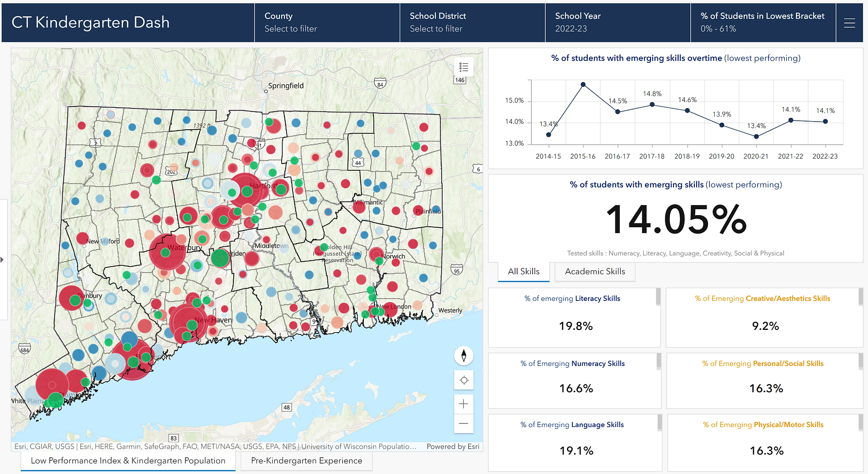Open the hamburger menu in the header

849,23
